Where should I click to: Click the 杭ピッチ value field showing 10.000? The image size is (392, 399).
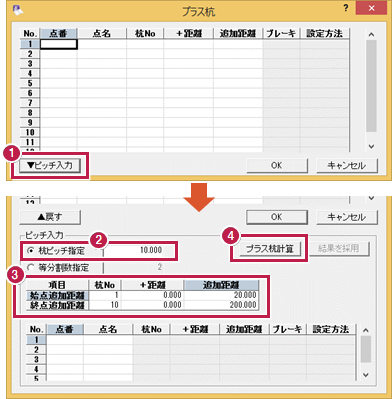click(133, 250)
